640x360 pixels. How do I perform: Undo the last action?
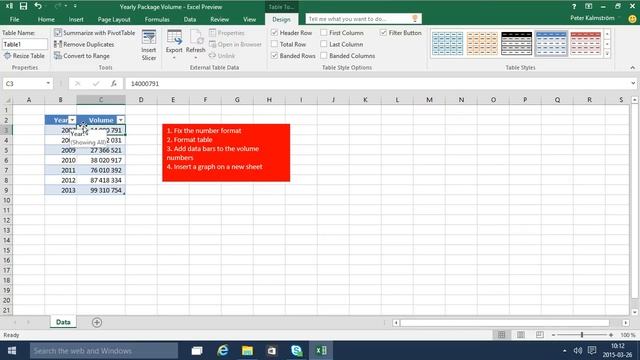pyautogui.click(x=38, y=6)
